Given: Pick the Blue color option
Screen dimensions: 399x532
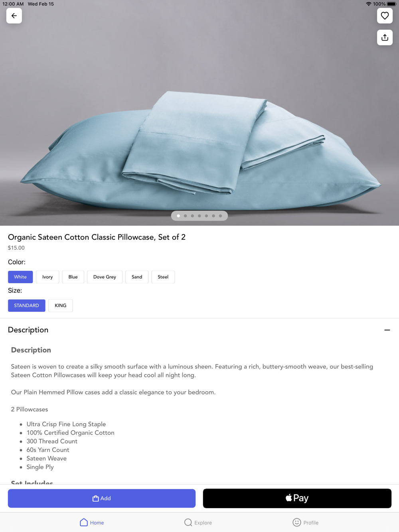Looking at the screenshot, I should [x=73, y=277].
